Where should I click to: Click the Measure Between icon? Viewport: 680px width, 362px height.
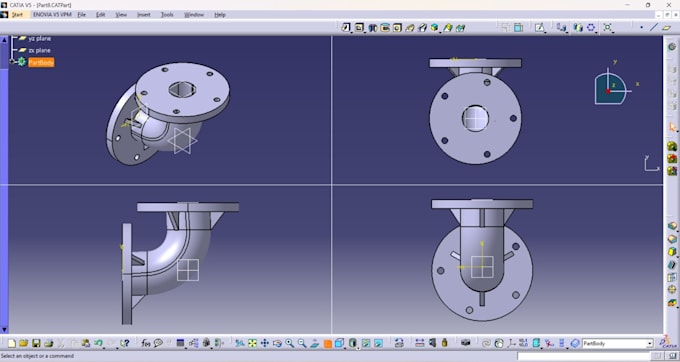tap(419, 343)
